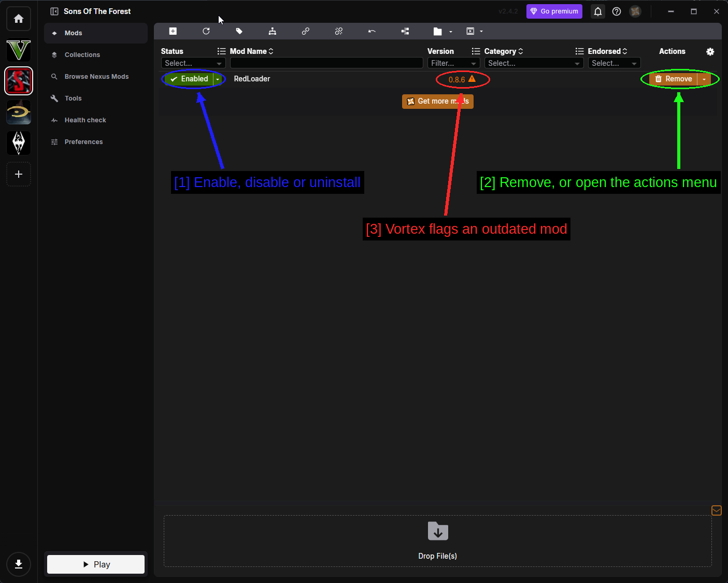Screen dimensions: 728x583
Task: Switch to the Skyrim game icon
Action: click(x=19, y=143)
